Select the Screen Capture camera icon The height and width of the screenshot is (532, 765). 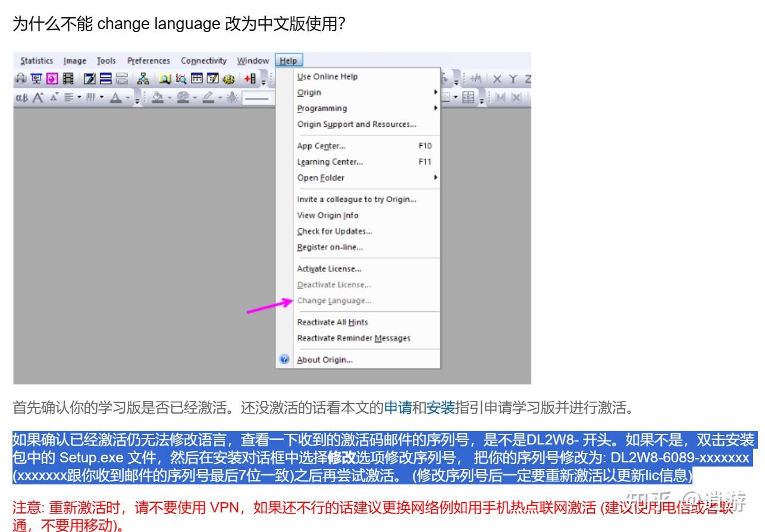20,78
